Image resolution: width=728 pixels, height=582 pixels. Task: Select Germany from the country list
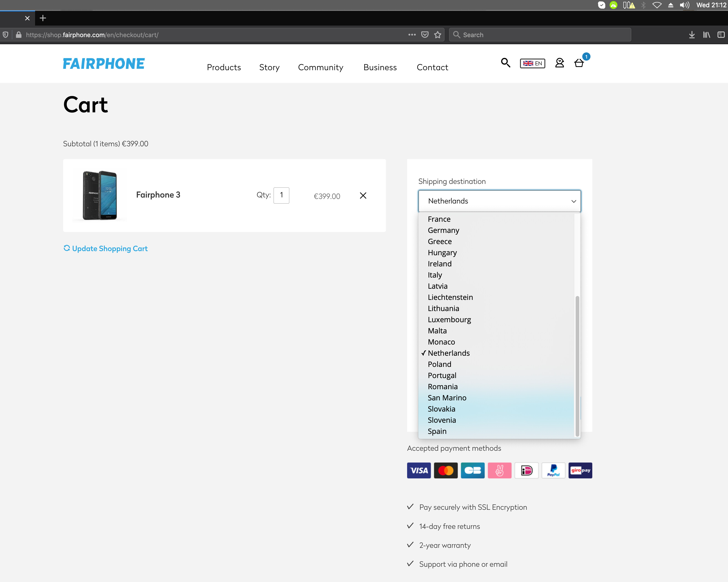pyautogui.click(x=496, y=230)
